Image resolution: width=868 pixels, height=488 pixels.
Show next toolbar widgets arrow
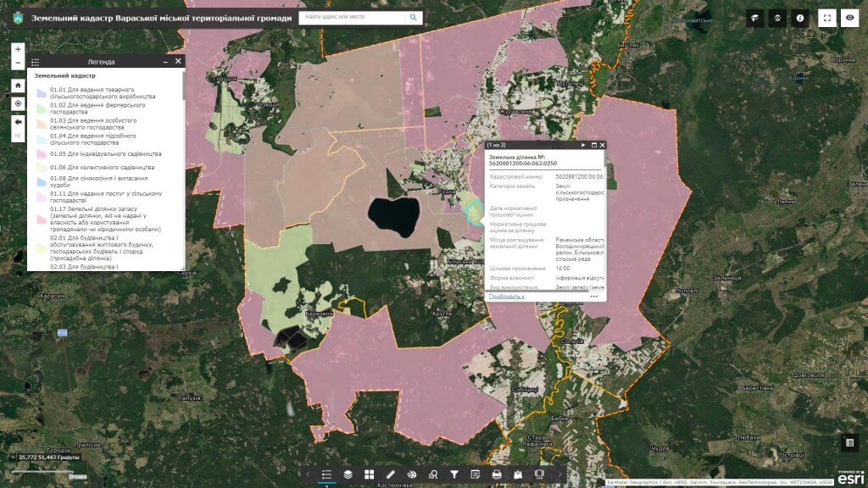click(559, 474)
